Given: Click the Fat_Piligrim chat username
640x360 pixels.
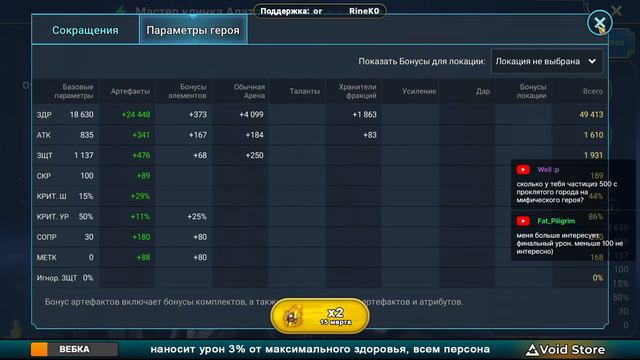Looking at the screenshot, I should 556,221.
